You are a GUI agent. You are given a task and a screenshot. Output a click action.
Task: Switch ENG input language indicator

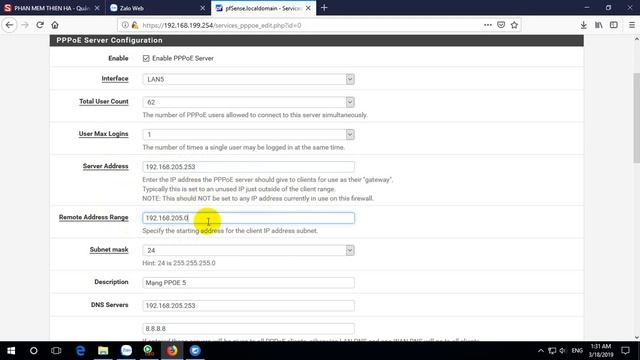point(577,351)
